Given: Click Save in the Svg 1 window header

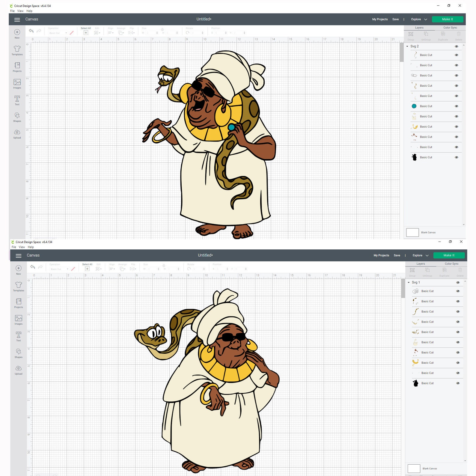Looking at the screenshot, I should coord(397,256).
